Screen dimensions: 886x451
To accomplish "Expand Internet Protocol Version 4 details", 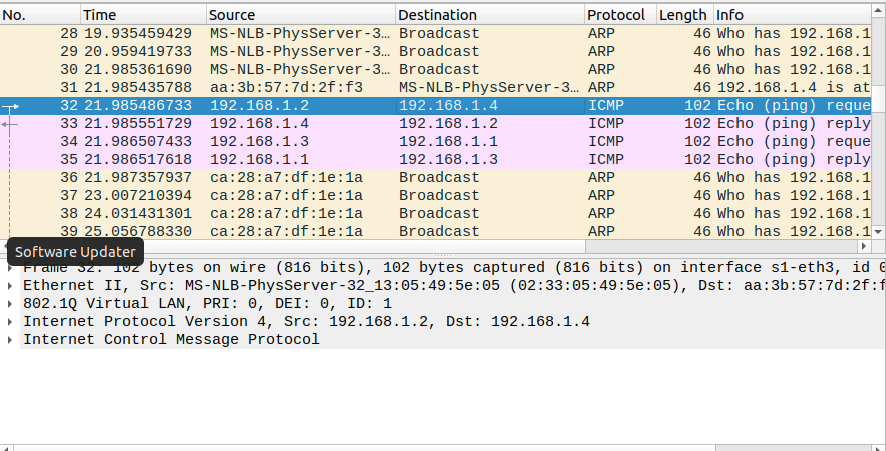I will 10,321.
